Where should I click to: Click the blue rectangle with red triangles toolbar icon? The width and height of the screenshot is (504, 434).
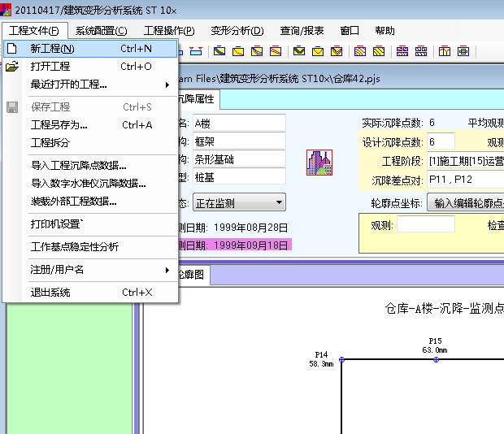click(196, 51)
